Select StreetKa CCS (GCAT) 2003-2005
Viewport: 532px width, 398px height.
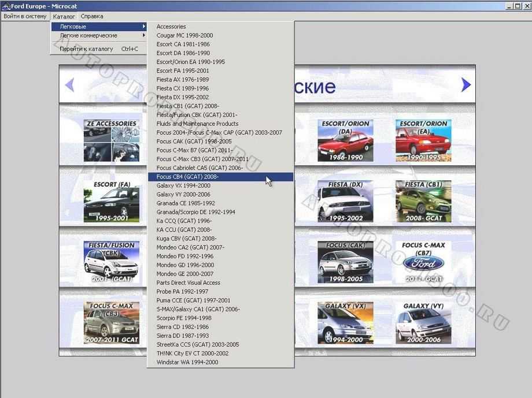click(220, 344)
